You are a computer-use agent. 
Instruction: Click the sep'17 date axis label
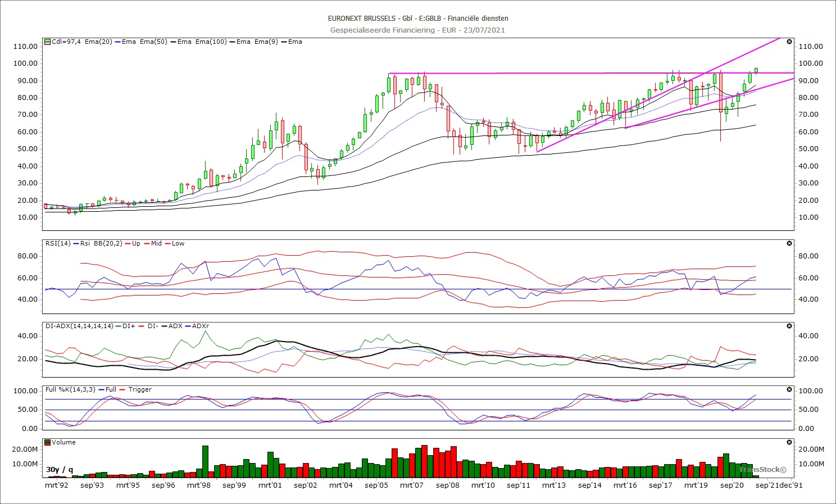click(661, 485)
